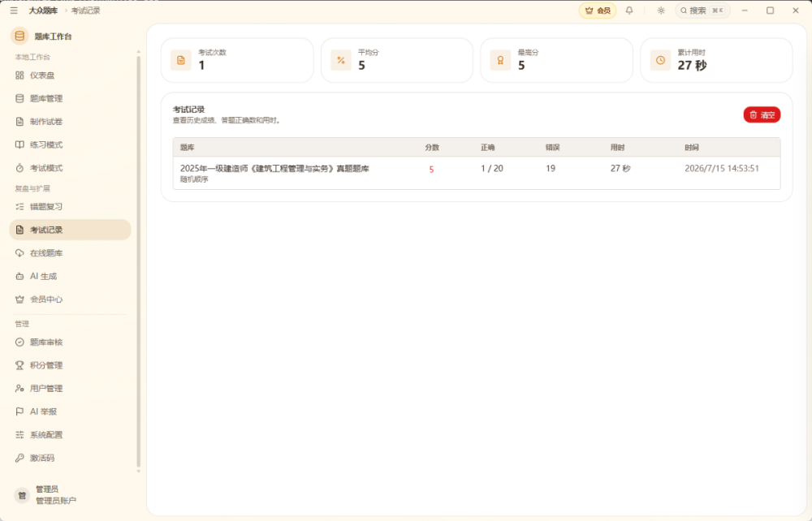
Task: Click the 题库审核 check-circle icon
Action: [19, 342]
